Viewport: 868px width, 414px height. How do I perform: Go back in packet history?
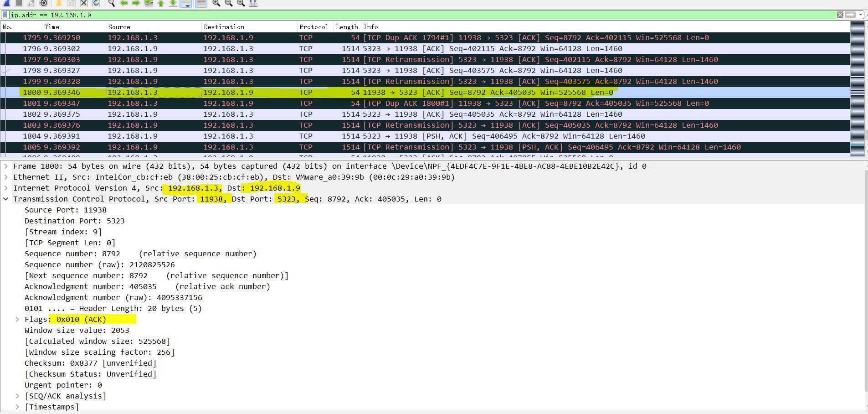(x=124, y=3)
